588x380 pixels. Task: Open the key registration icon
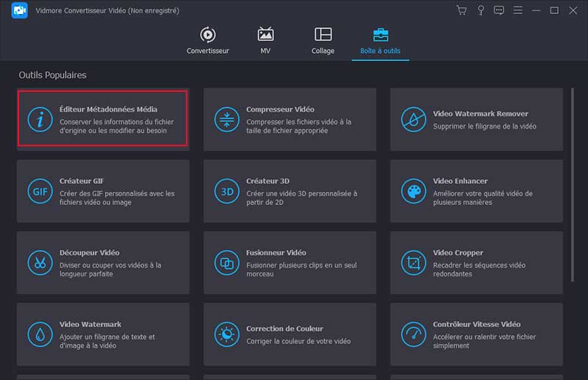pos(481,10)
